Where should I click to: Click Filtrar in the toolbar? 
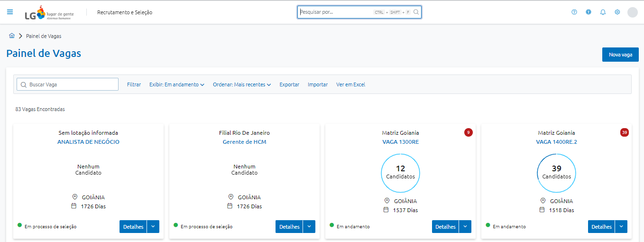[134, 84]
